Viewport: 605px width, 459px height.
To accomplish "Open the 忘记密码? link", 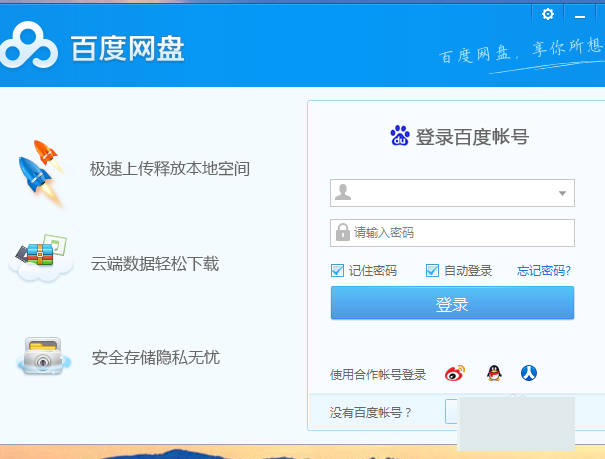I will 544,270.
